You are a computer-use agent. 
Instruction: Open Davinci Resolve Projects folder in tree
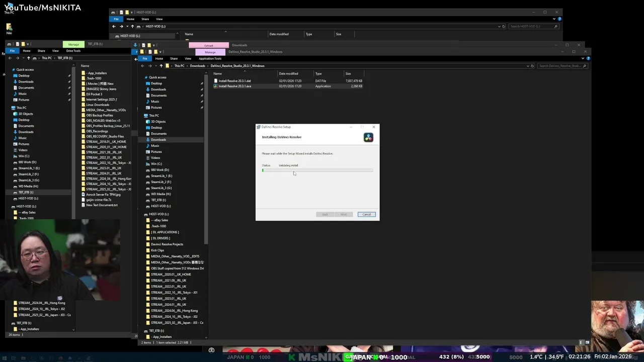[x=167, y=244]
